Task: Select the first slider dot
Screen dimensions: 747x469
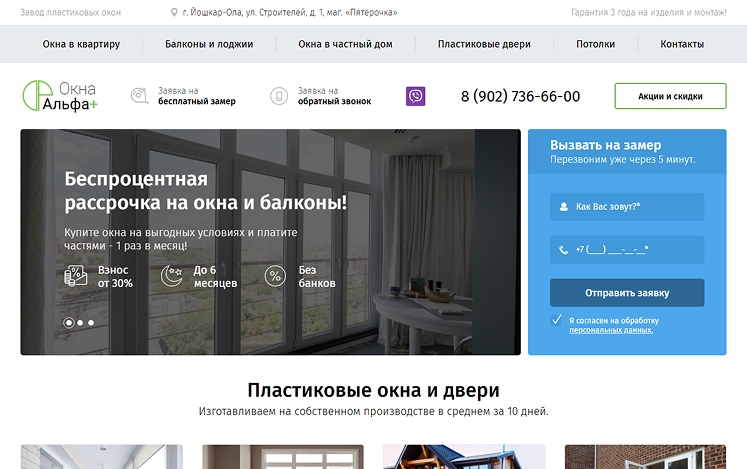Action: (x=69, y=323)
